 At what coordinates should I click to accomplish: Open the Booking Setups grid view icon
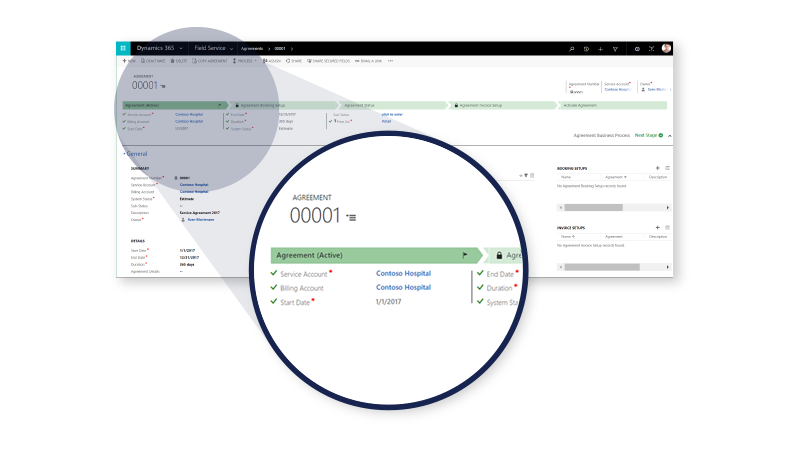click(x=667, y=168)
